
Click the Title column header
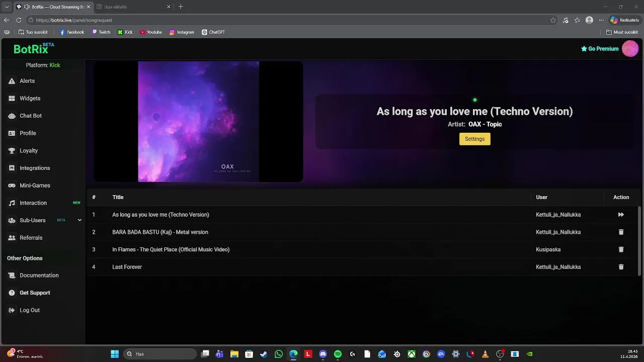(118, 197)
